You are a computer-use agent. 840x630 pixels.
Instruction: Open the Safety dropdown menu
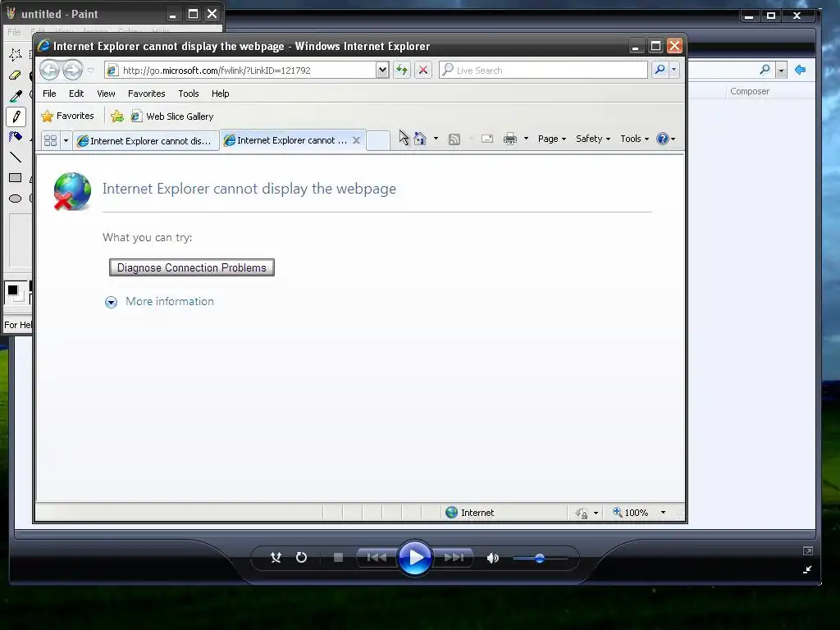click(x=592, y=139)
